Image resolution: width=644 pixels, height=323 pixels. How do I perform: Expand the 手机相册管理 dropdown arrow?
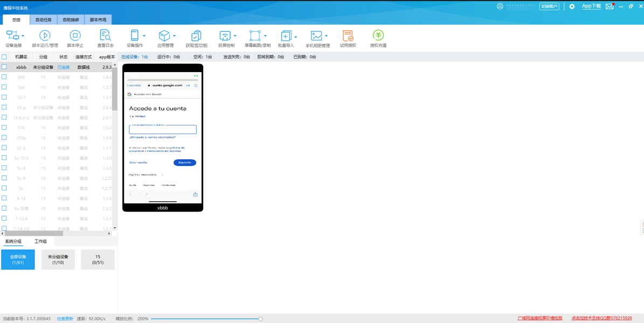point(326,36)
